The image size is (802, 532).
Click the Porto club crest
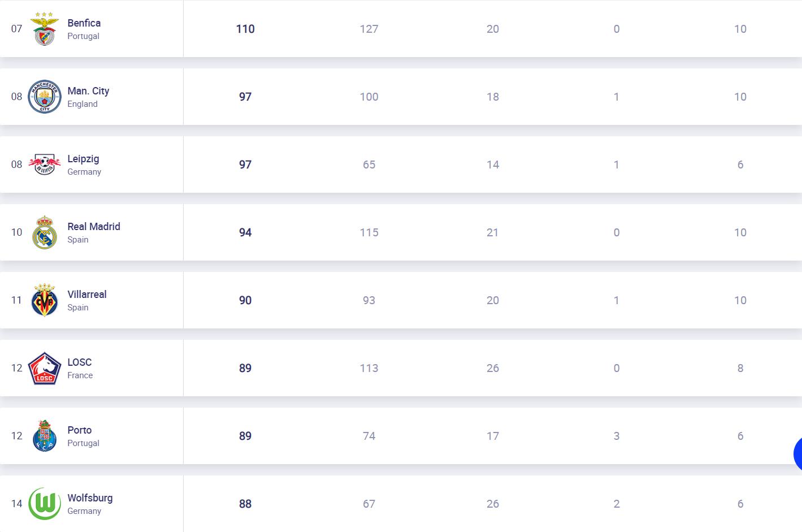(x=44, y=436)
